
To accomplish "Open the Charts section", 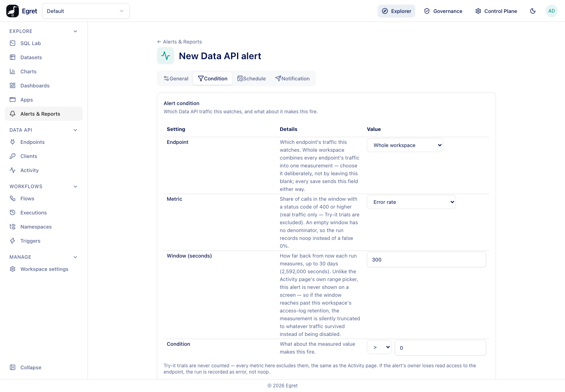I will click(44, 71).
